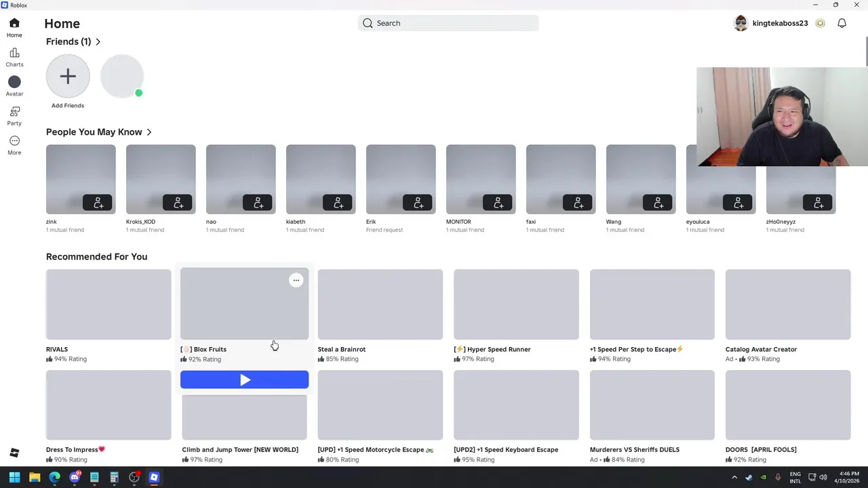Open the notifications bell
This screenshot has height=488, width=868.
click(842, 23)
